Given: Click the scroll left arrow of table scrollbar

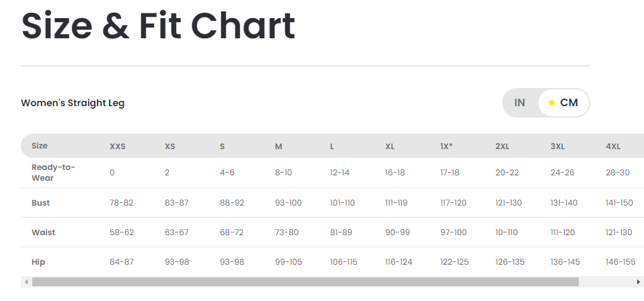Looking at the screenshot, I should [x=26, y=282].
